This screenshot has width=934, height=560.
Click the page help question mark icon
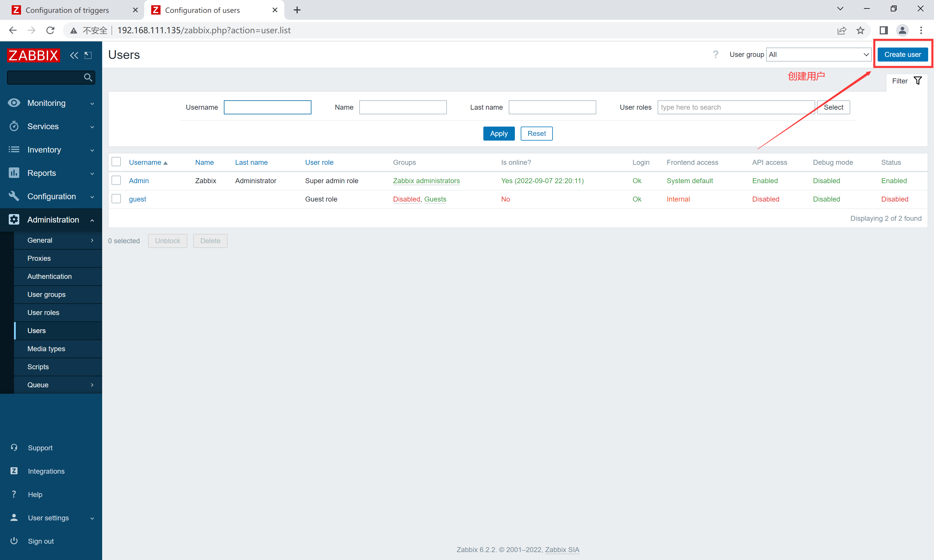(x=715, y=54)
